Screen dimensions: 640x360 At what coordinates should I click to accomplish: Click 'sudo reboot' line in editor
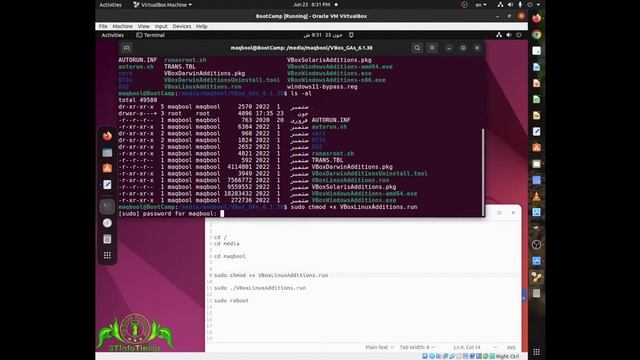pyautogui.click(x=231, y=300)
